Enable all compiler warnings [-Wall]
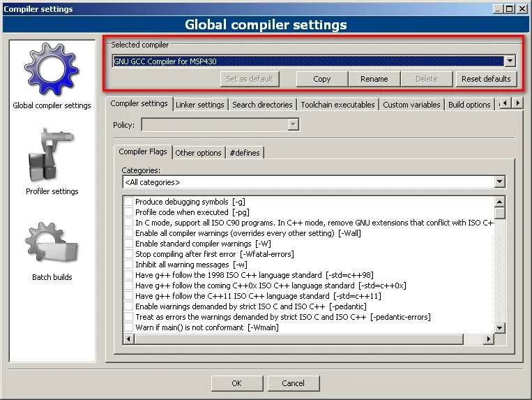The image size is (532, 400). tap(128, 233)
